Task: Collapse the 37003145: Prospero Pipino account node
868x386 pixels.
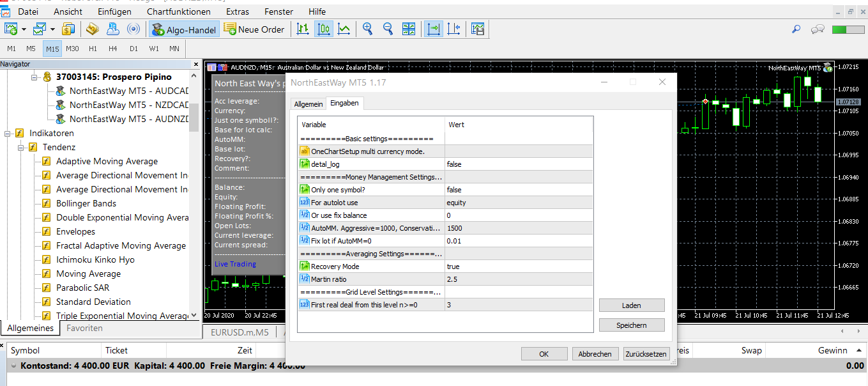Action: pos(34,77)
